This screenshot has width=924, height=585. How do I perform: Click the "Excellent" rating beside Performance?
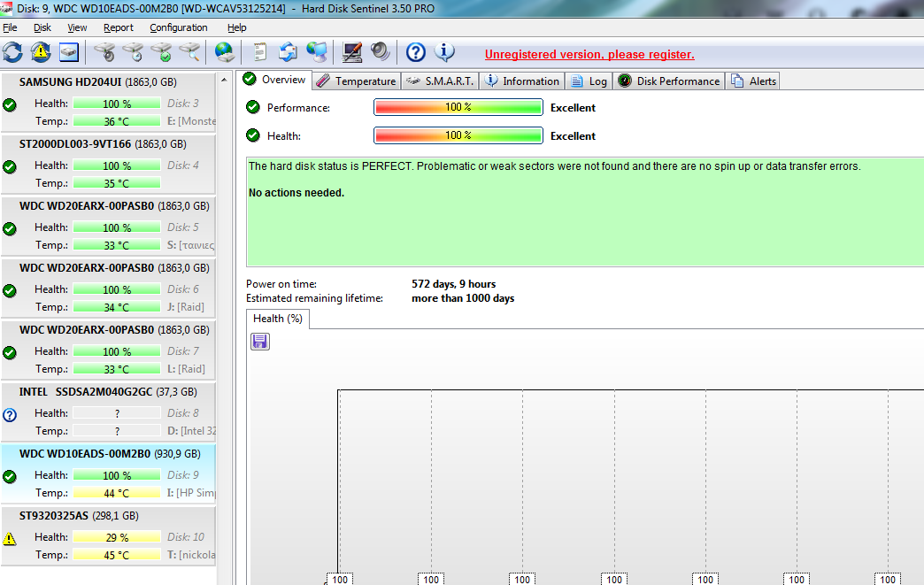tap(573, 108)
